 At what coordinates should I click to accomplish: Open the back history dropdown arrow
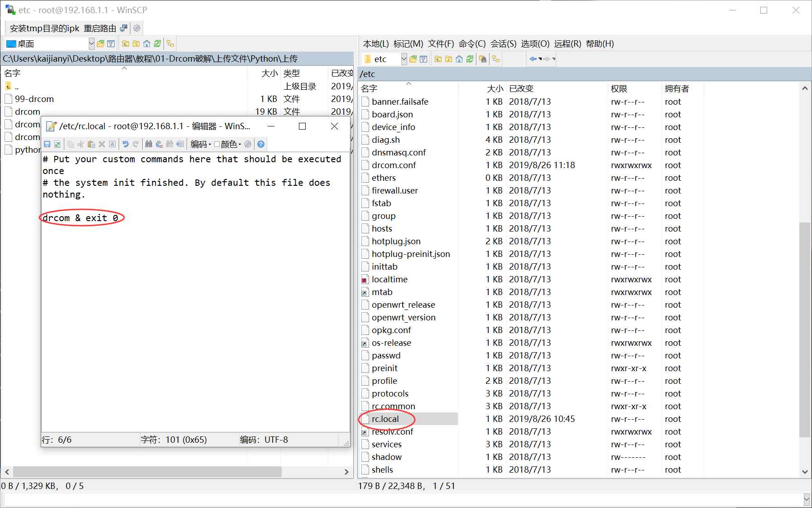(540, 59)
